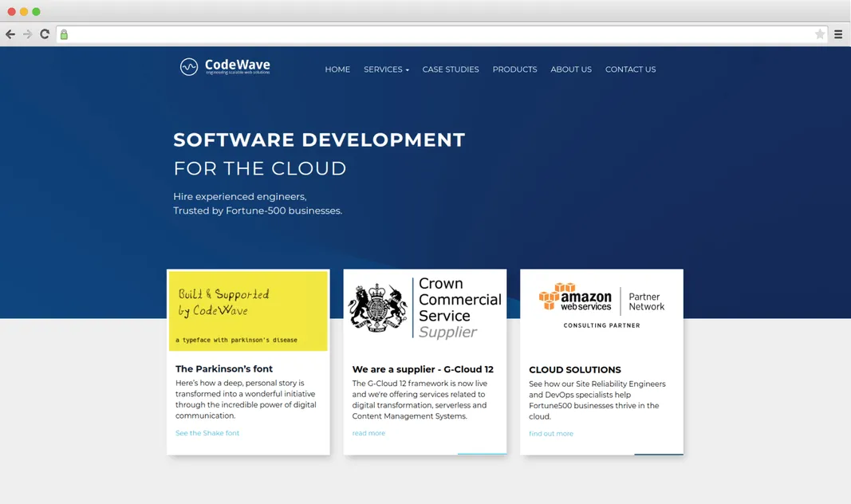Select the 'CLOUD SOLUTIONS' card heading
This screenshot has height=504, width=851.
[x=575, y=370]
